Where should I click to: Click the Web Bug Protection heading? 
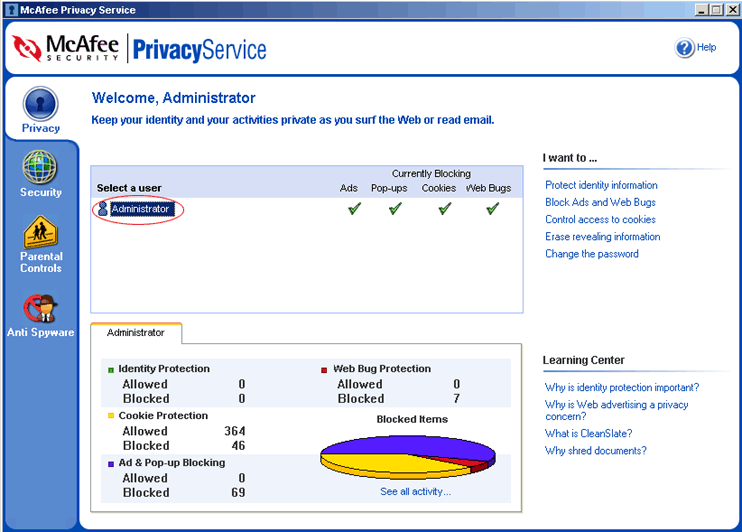click(382, 368)
